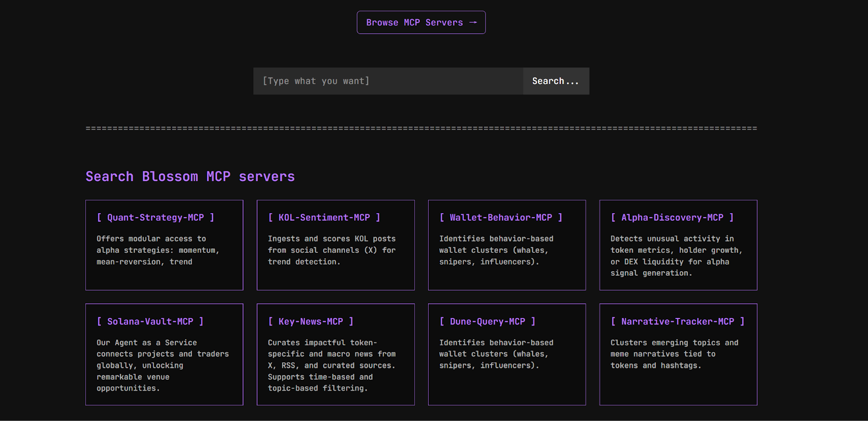Open the Quant-Strategy-MCP card title

coord(156,218)
